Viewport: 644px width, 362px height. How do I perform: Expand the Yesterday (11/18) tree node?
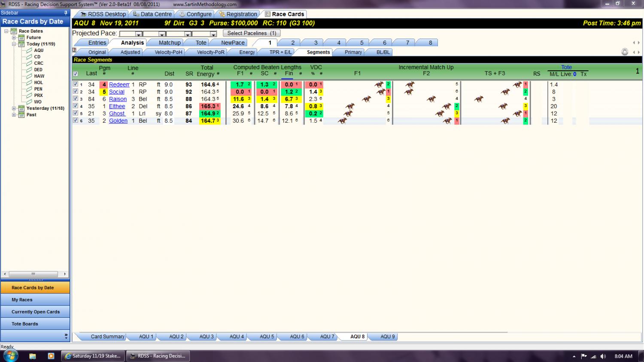pyautogui.click(x=14, y=108)
